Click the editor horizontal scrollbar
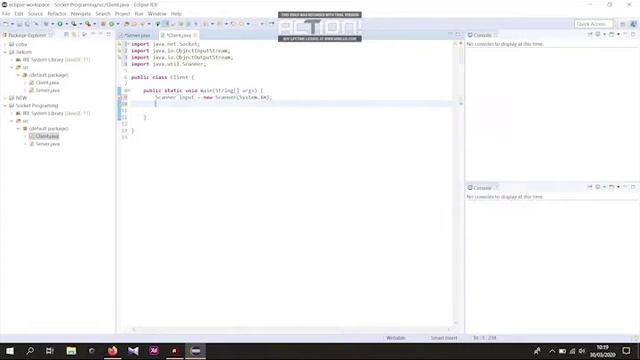 click(291, 329)
